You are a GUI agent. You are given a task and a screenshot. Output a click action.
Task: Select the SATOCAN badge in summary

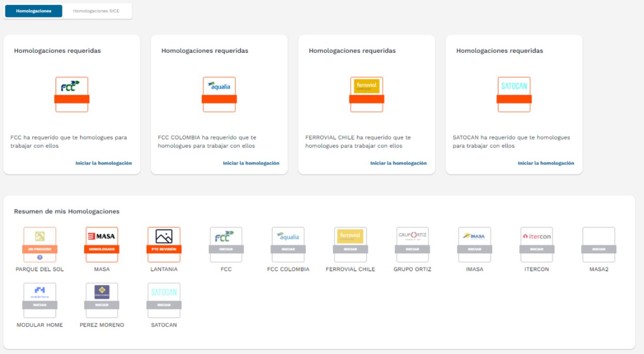click(x=164, y=300)
